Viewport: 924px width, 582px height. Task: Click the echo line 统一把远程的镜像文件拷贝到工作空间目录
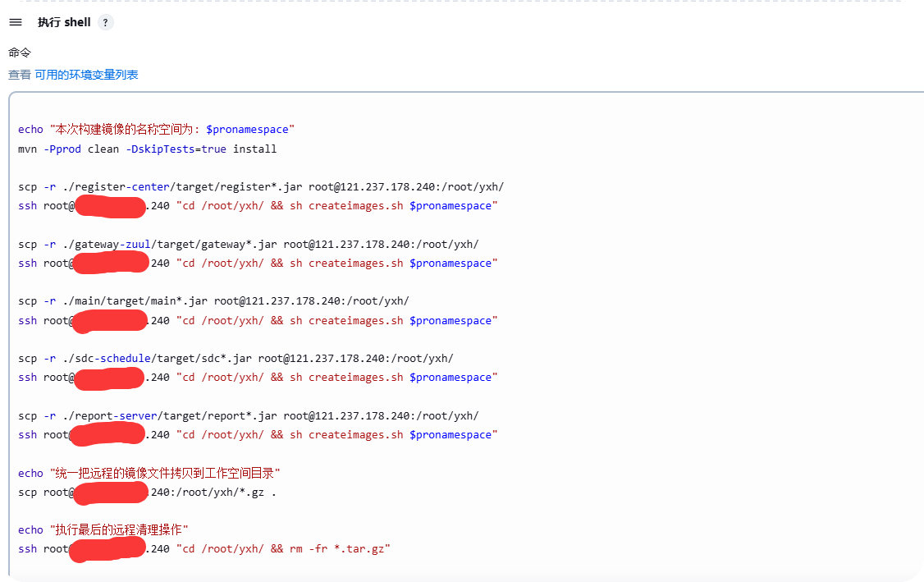point(149,473)
